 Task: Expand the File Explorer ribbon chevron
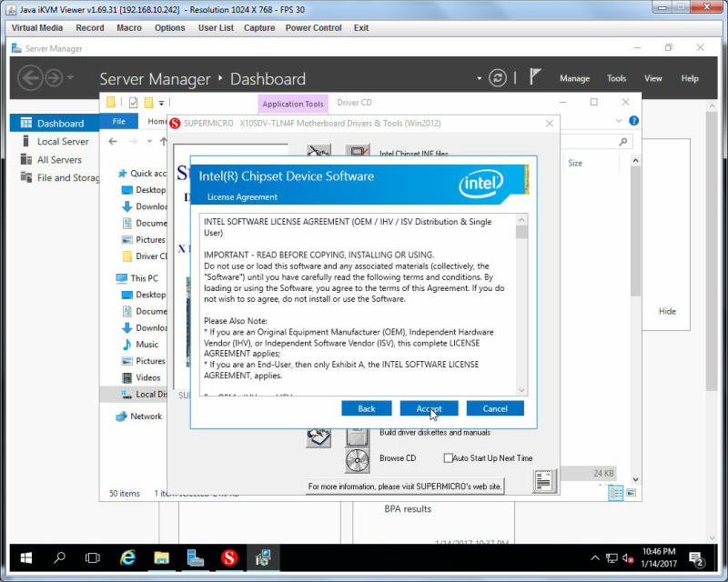pyautogui.click(x=619, y=121)
